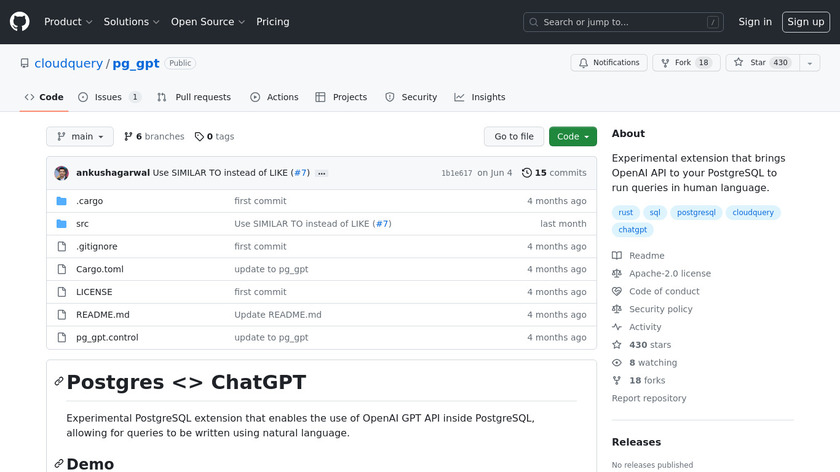The width and height of the screenshot is (840, 472).
Task: Open the pg_gpt repository name link
Action: 136,63
